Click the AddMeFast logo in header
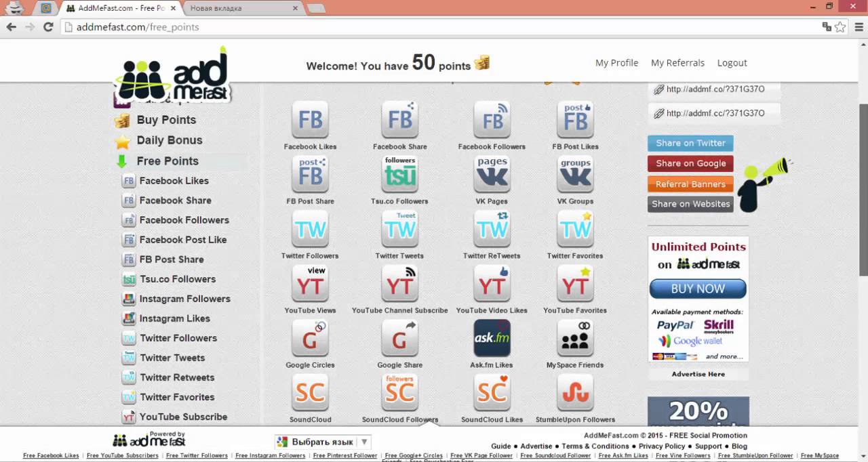The width and height of the screenshot is (868, 462). pyautogui.click(x=172, y=76)
